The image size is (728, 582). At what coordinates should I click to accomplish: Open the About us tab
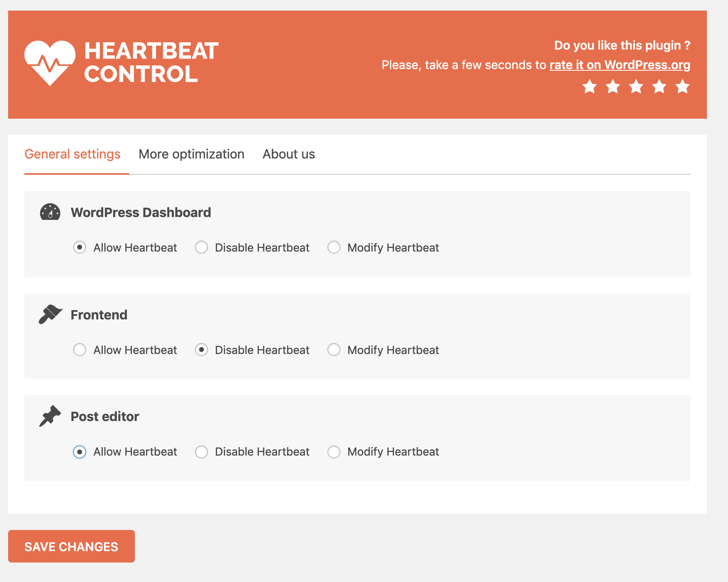click(x=288, y=154)
